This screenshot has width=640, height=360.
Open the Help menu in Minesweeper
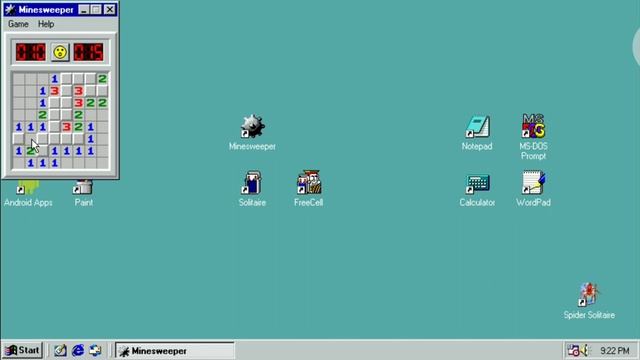point(46,24)
